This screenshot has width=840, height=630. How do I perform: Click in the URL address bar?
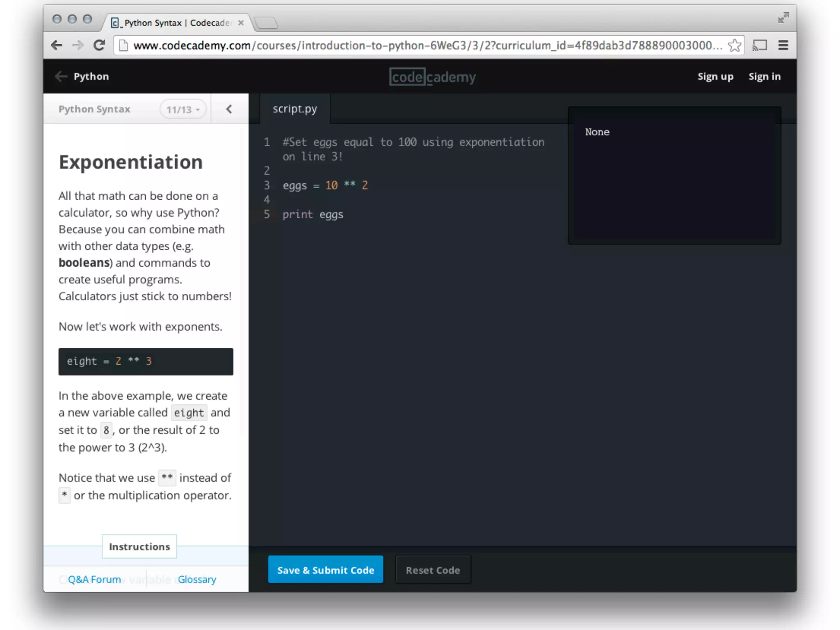point(427,45)
